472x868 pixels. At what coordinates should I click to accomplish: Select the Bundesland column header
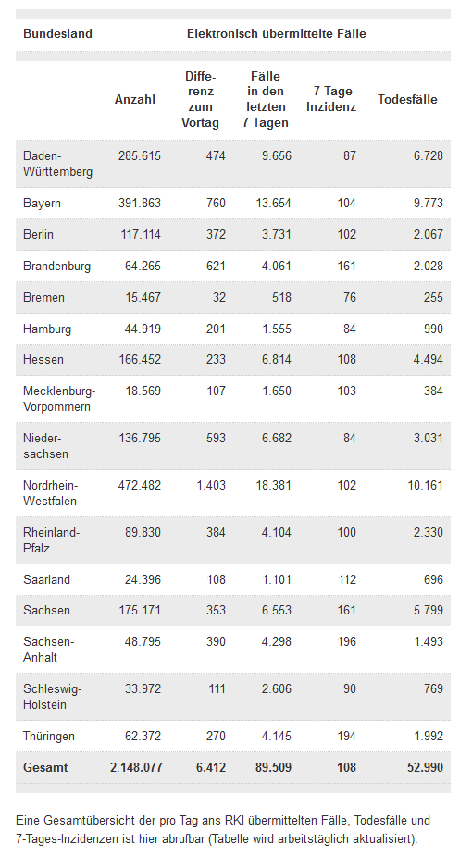pos(57,33)
